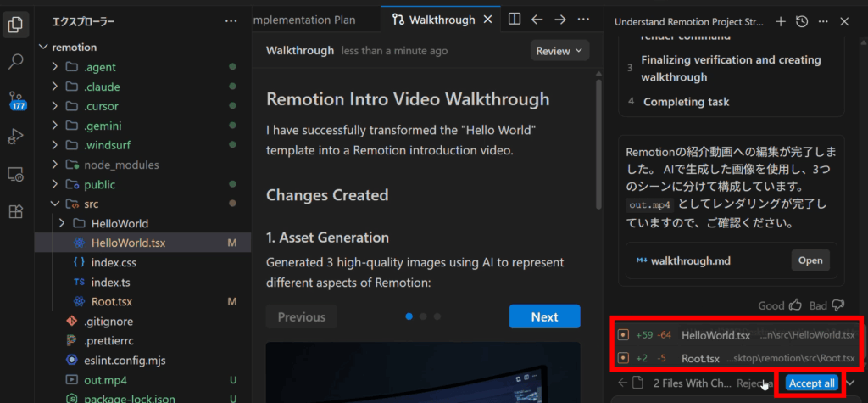Click the Next button in carousel
The image size is (868, 403).
coord(544,317)
